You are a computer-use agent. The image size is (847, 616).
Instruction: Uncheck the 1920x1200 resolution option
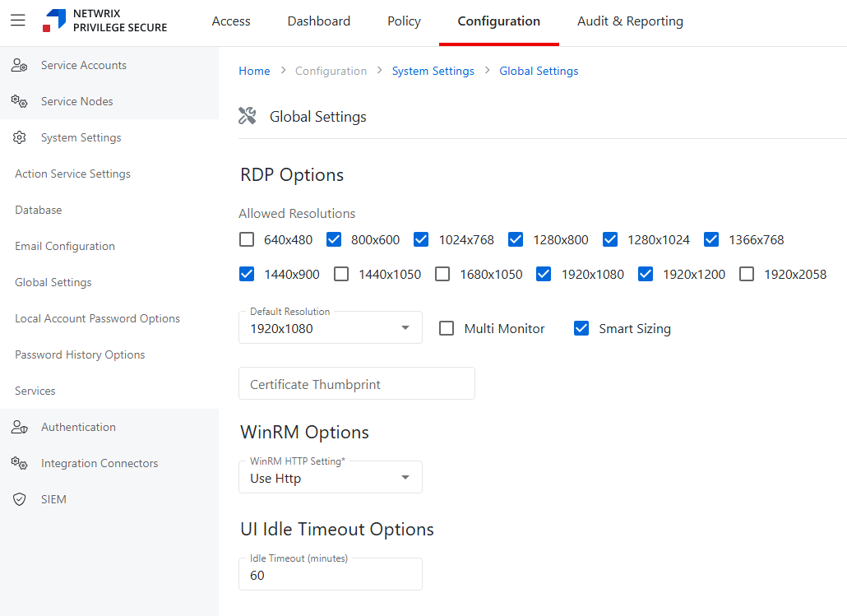pyautogui.click(x=646, y=275)
